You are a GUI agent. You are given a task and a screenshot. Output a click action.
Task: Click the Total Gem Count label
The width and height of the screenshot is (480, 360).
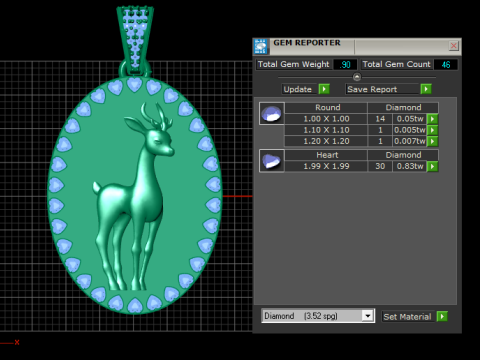[x=396, y=64]
